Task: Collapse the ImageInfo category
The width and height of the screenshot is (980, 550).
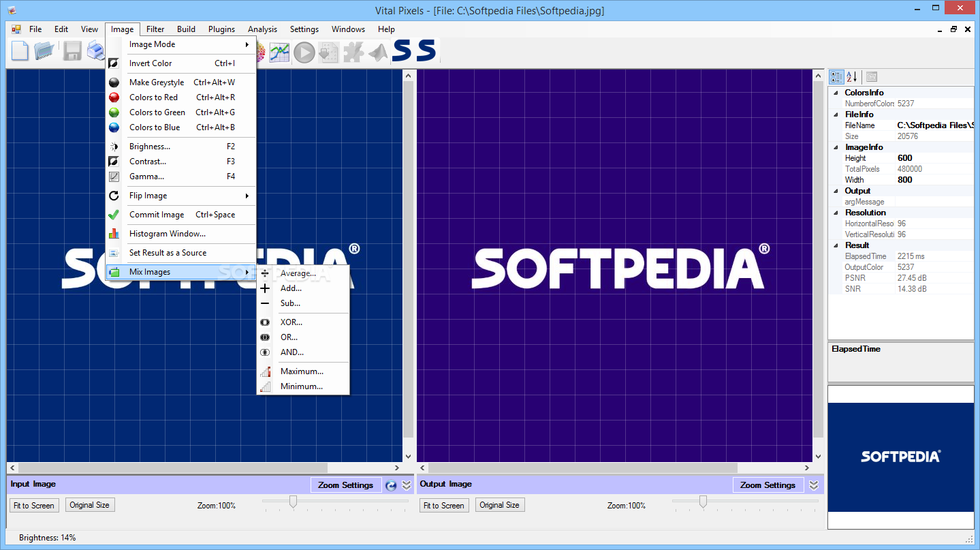Action: (836, 147)
